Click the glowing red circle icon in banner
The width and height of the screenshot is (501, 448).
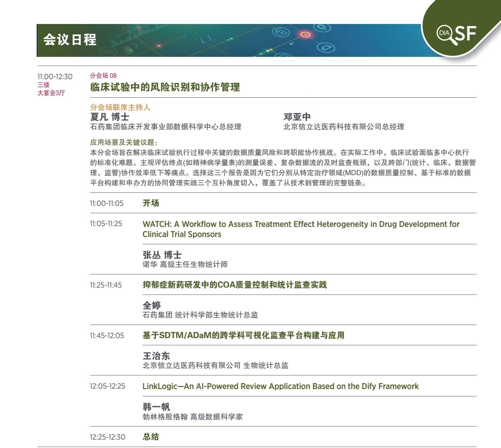click(306, 34)
